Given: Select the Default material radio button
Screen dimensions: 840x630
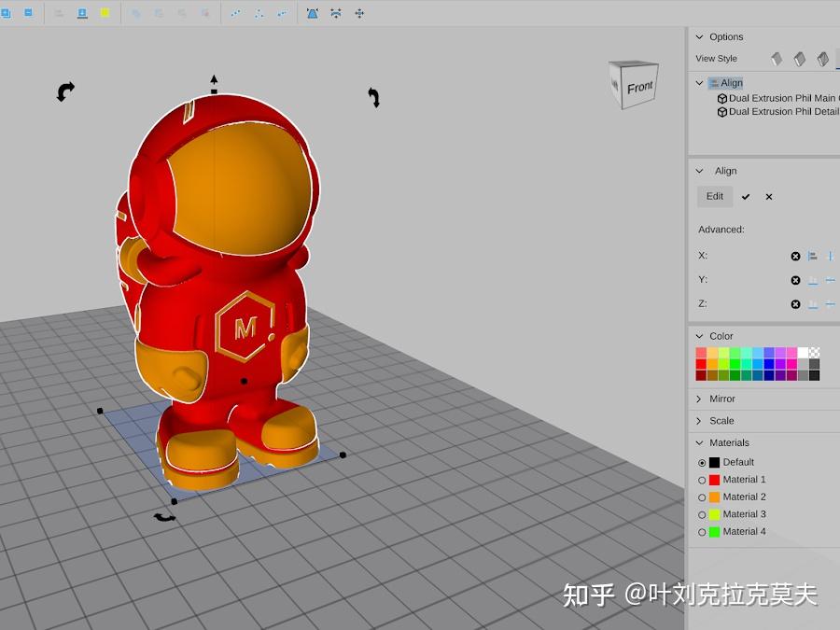Looking at the screenshot, I should pos(702,462).
